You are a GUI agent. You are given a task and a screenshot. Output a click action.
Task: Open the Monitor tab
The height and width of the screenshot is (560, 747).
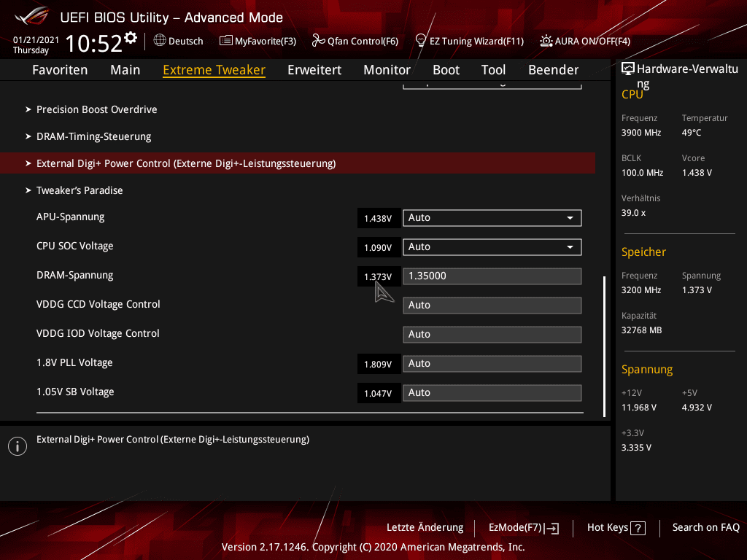(x=387, y=70)
